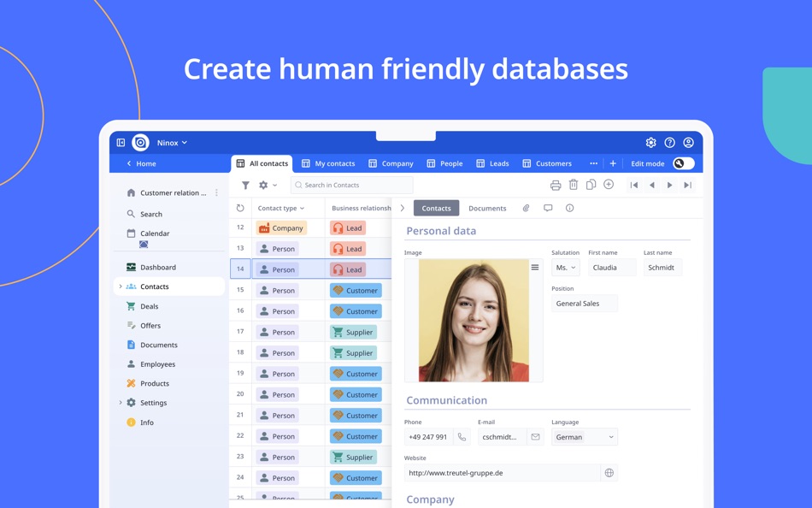812x508 pixels.
Task: Select row 12 Company contact type
Action: [x=281, y=228]
